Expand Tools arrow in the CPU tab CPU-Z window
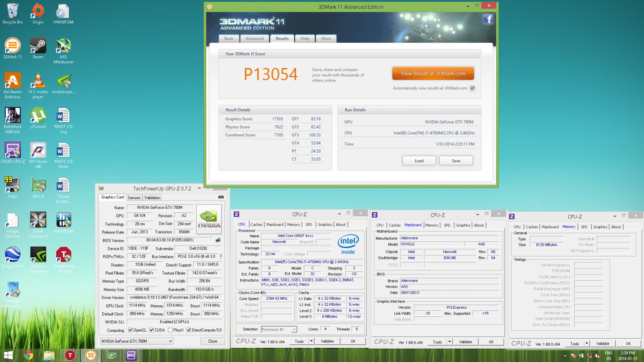This screenshot has width=644, height=362. [311, 341]
